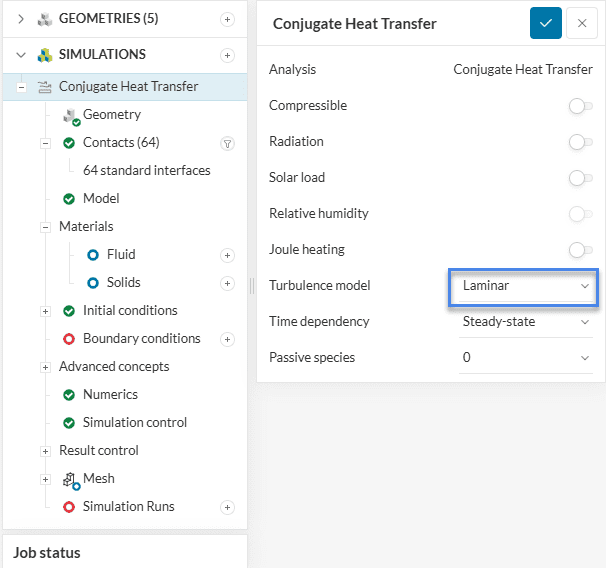Select Numerics in the simulation tree

(x=110, y=395)
